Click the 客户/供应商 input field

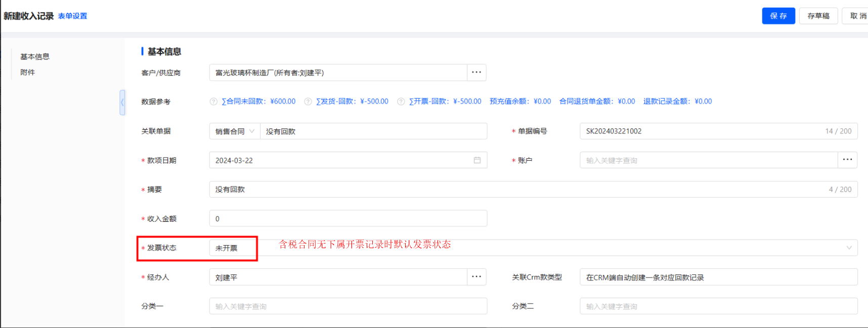coord(338,72)
